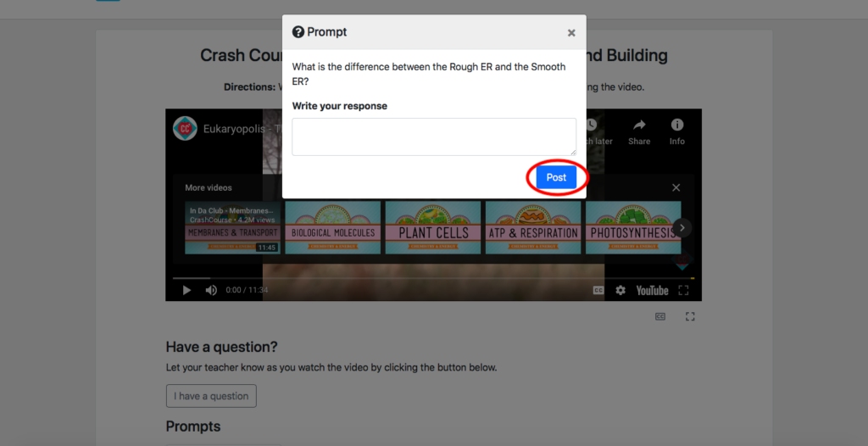
Task: Close the Prompt dialog with the X
Action: click(x=571, y=33)
